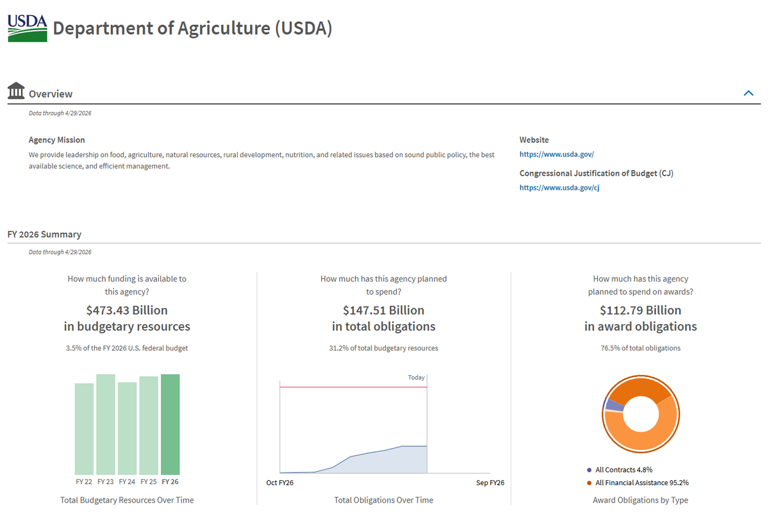769x532 pixels.
Task: Click the FY 22 bar in the bar chart
Action: [x=84, y=429]
